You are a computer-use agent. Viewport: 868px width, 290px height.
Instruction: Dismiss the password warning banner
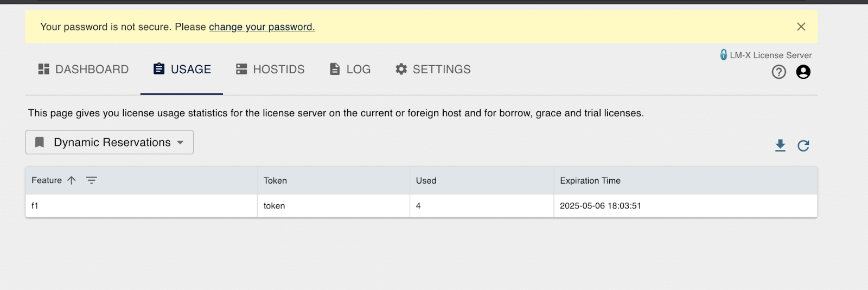[x=801, y=27]
